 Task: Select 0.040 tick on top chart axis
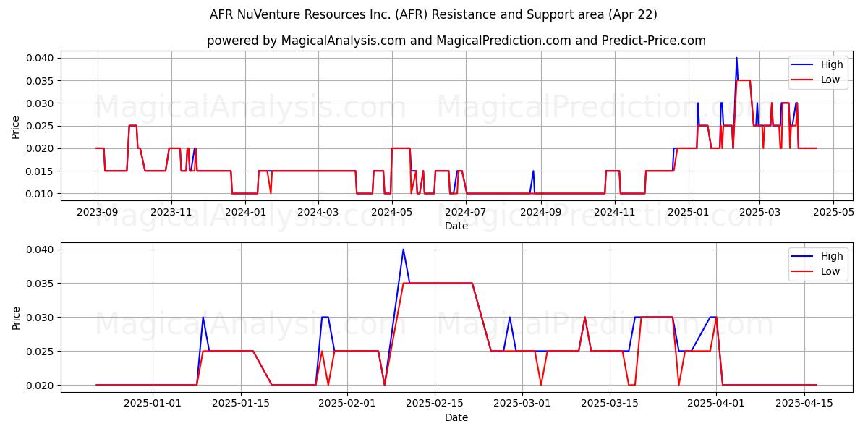pyautogui.click(x=41, y=58)
